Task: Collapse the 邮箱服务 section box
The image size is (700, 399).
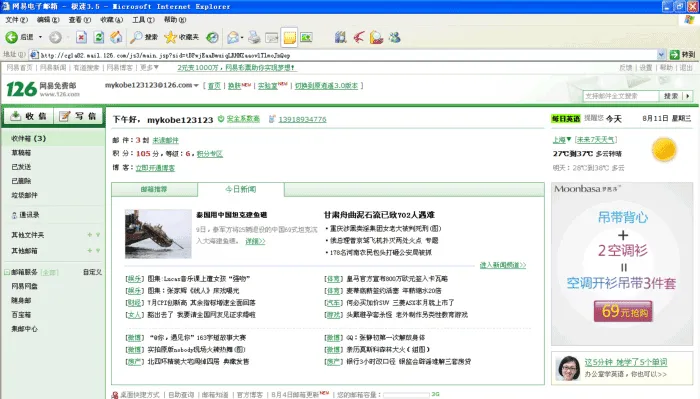Action: pos(7,272)
